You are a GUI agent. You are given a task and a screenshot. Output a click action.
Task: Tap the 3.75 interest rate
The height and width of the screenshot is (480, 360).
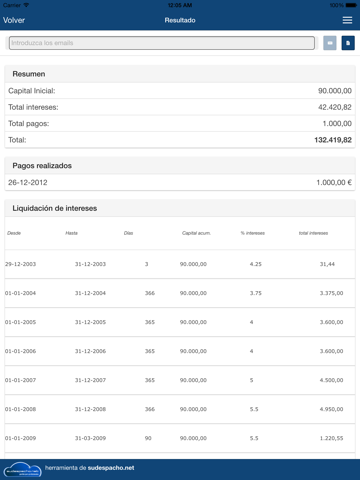coord(256,293)
